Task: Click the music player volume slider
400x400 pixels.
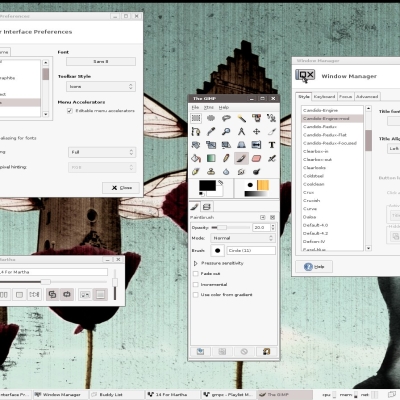Action: pos(115,283)
